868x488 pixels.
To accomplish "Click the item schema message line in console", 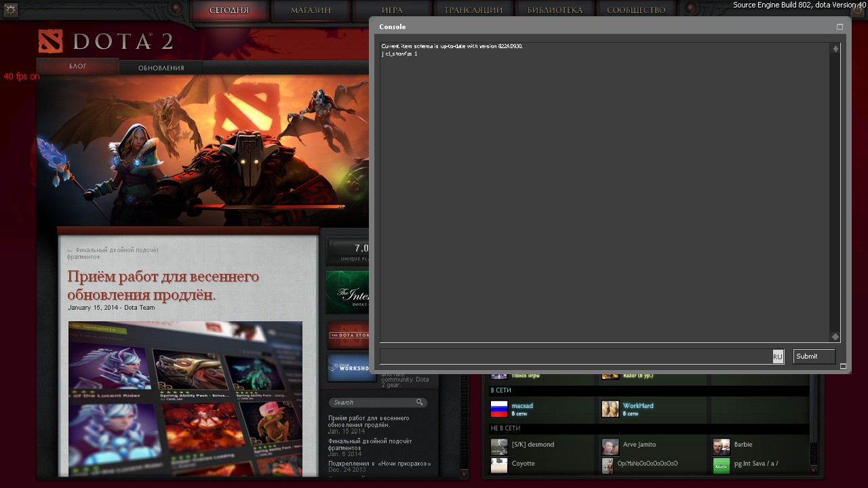I will point(452,46).
